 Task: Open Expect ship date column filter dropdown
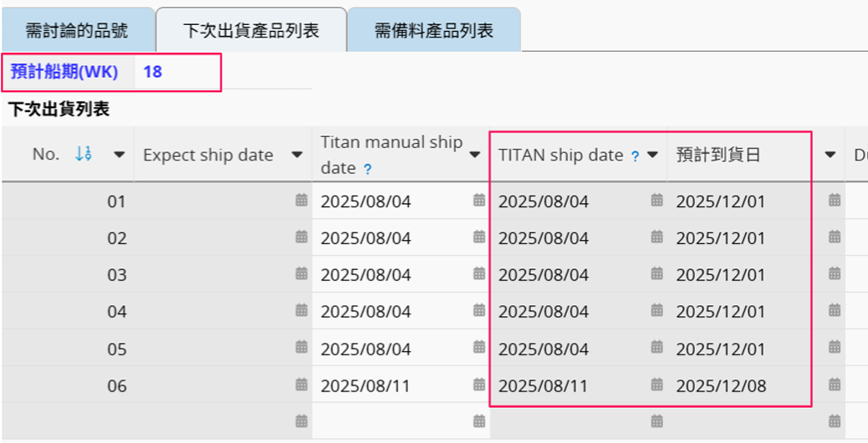pos(297,155)
